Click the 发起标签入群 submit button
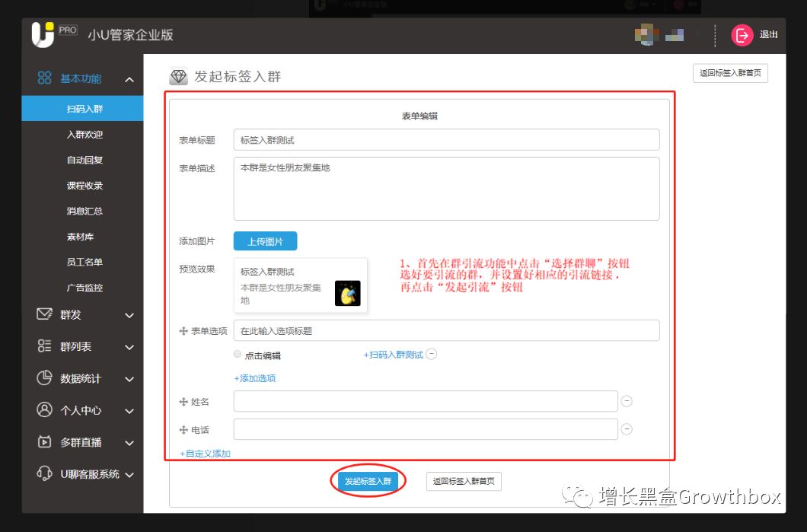This screenshot has height=532, width=807. point(368,481)
